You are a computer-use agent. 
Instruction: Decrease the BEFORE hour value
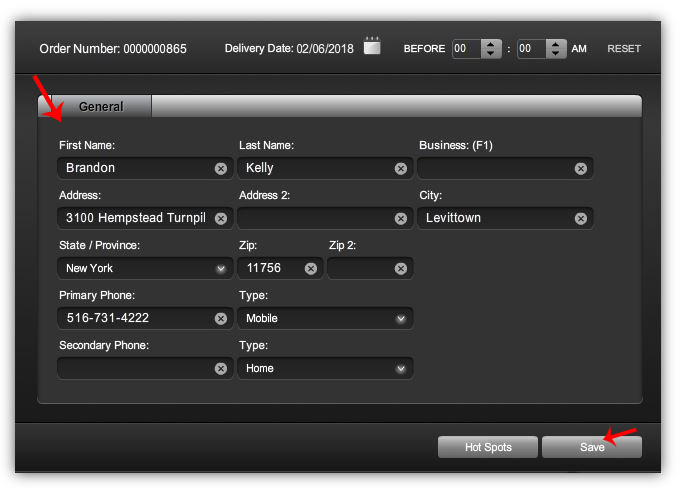(x=491, y=53)
